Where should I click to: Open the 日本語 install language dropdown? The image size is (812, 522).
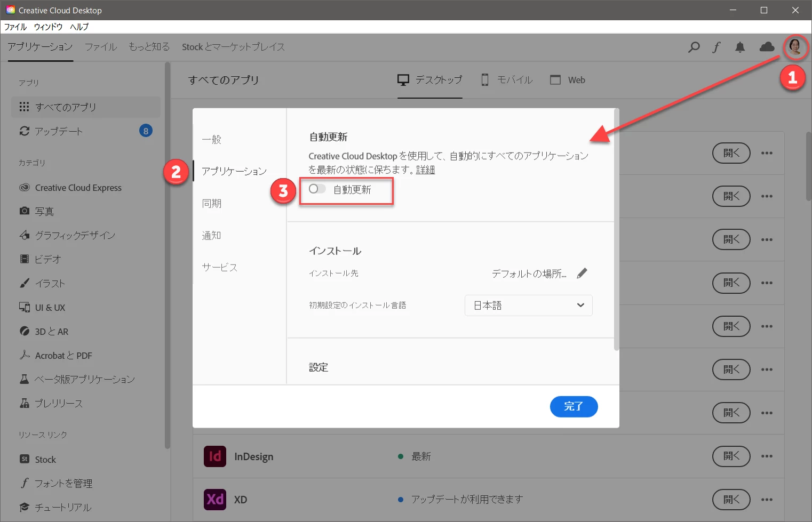[x=528, y=305]
